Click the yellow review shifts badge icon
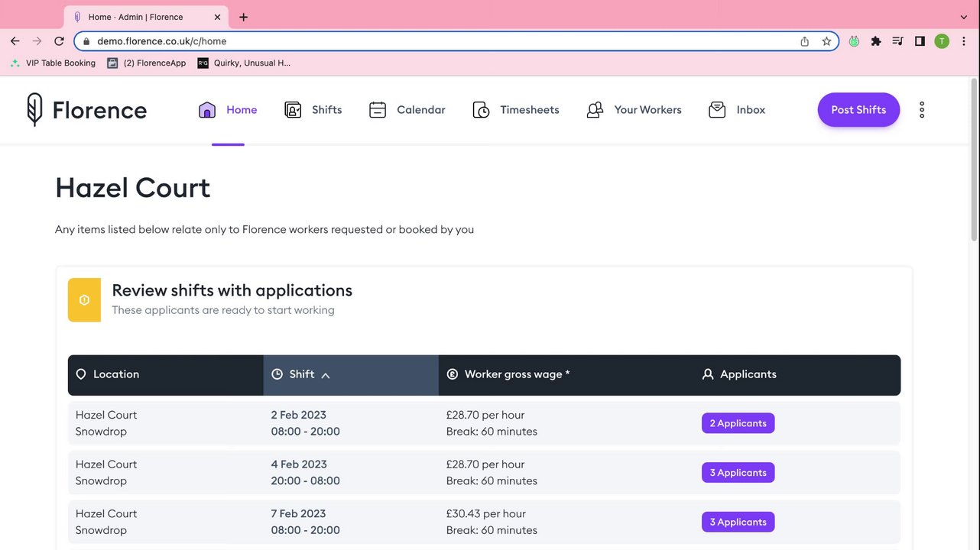 (84, 300)
